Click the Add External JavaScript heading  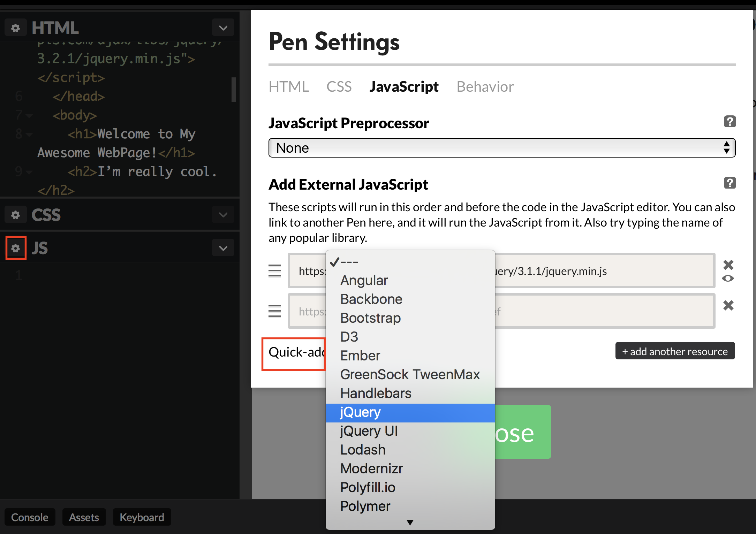[348, 184]
